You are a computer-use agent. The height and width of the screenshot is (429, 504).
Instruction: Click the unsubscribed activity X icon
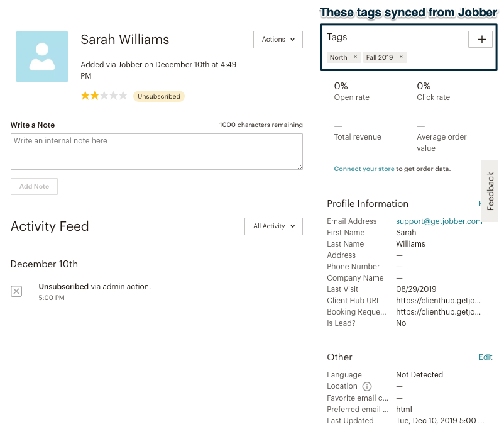click(16, 291)
